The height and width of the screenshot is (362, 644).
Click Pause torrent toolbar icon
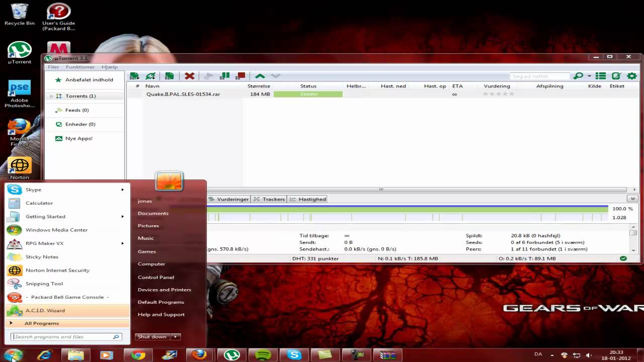tap(225, 76)
